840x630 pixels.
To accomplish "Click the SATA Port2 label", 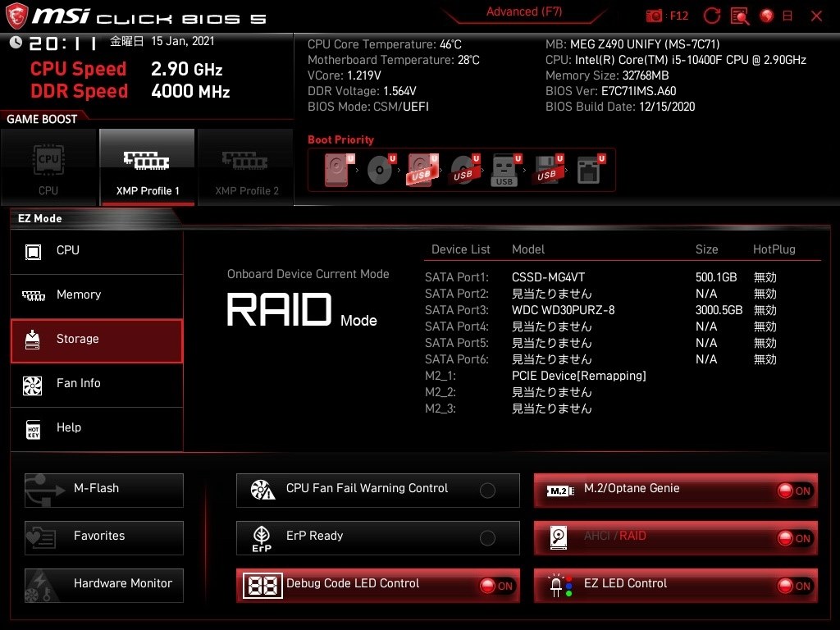I will [457, 294].
